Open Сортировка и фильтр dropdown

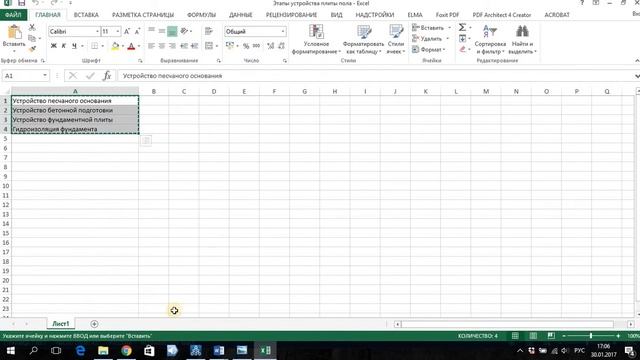(490, 39)
